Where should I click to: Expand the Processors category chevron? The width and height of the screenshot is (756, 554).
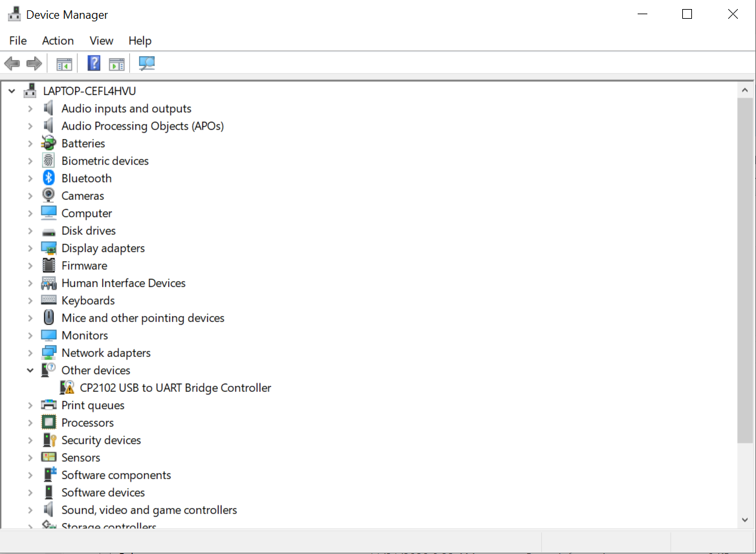[30, 423]
